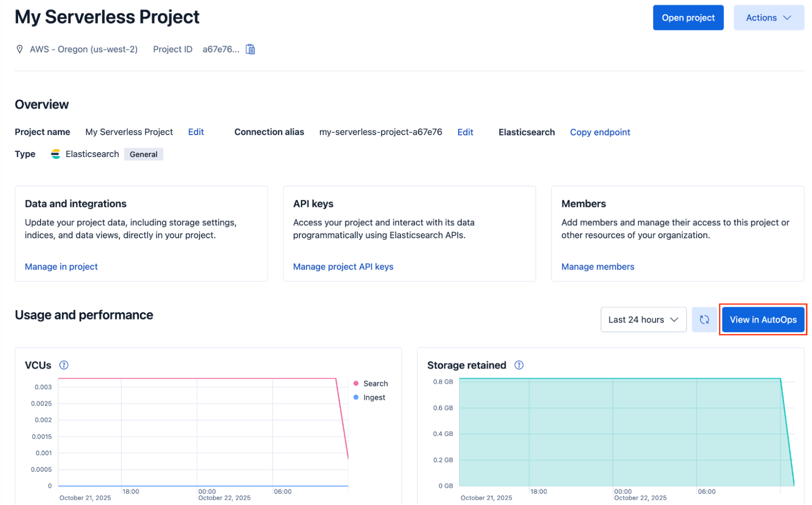Refresh the usage charts with the reload icon

(x=704, y=320)
